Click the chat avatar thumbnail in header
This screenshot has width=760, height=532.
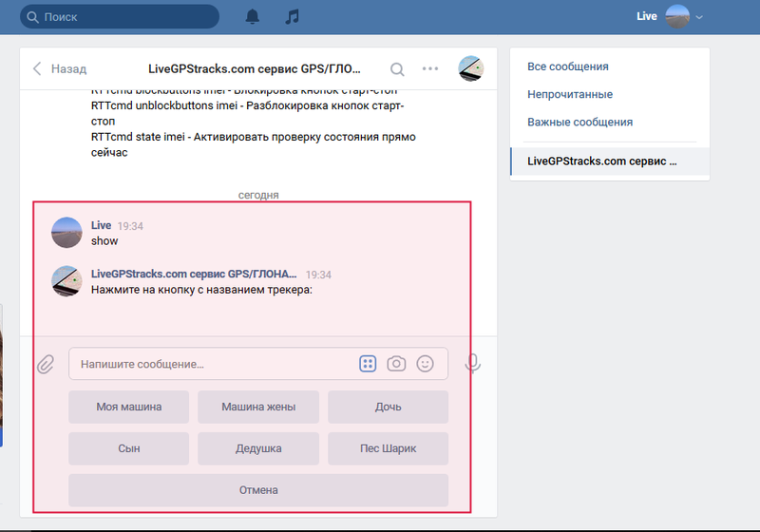pos(471,68)
